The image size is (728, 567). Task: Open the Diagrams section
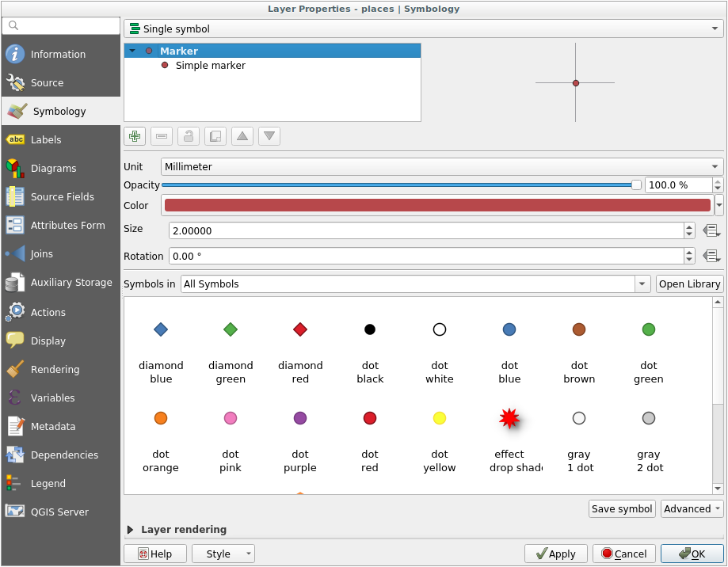pyautogui.click(x=53, y=169)
